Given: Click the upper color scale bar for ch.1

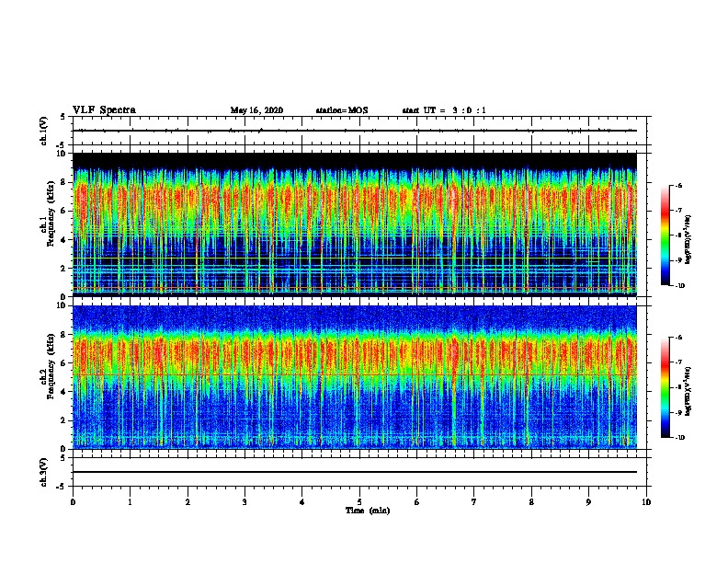Looking at the screenshot, I should (x=665, y=236).
